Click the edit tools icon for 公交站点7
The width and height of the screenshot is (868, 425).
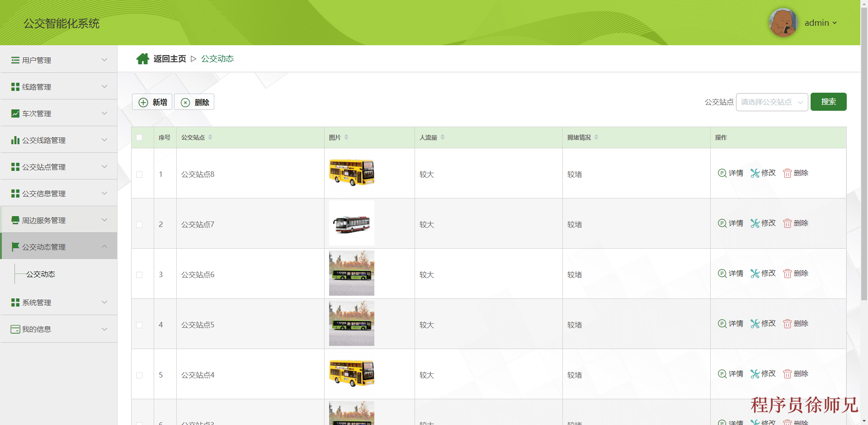755,223
